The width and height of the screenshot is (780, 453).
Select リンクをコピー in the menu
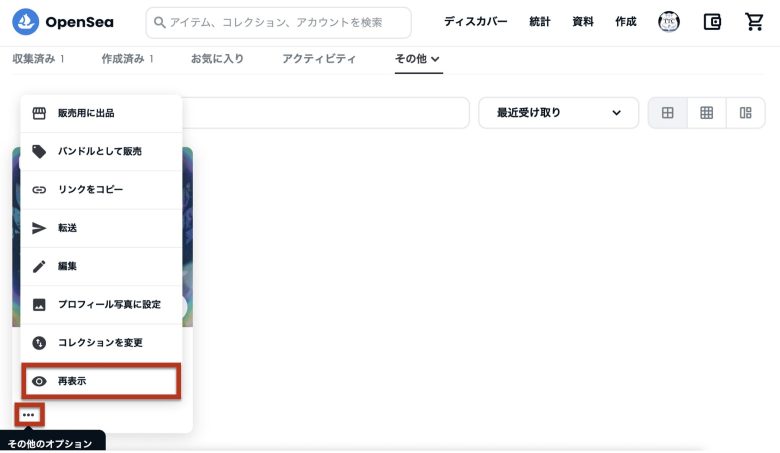tap(101, 189)
